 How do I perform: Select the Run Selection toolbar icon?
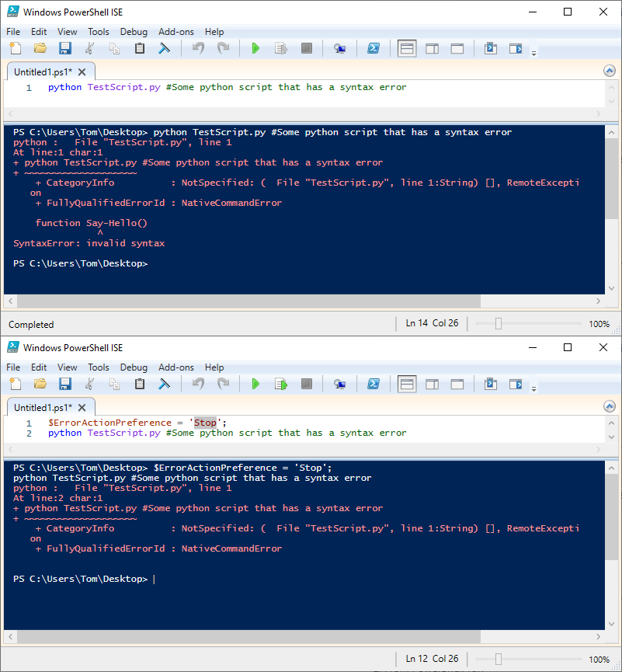point(281,47)
